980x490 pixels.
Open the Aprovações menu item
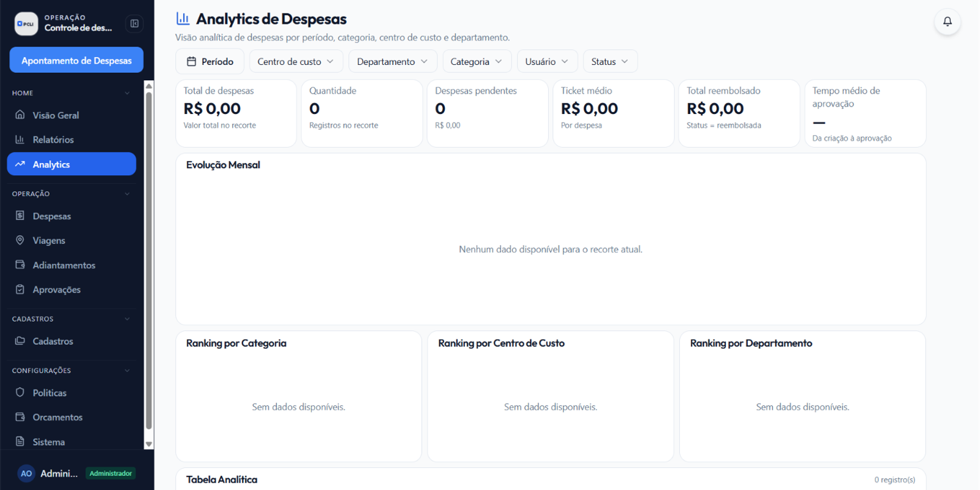pyautogui.click(x=71, y=289)
